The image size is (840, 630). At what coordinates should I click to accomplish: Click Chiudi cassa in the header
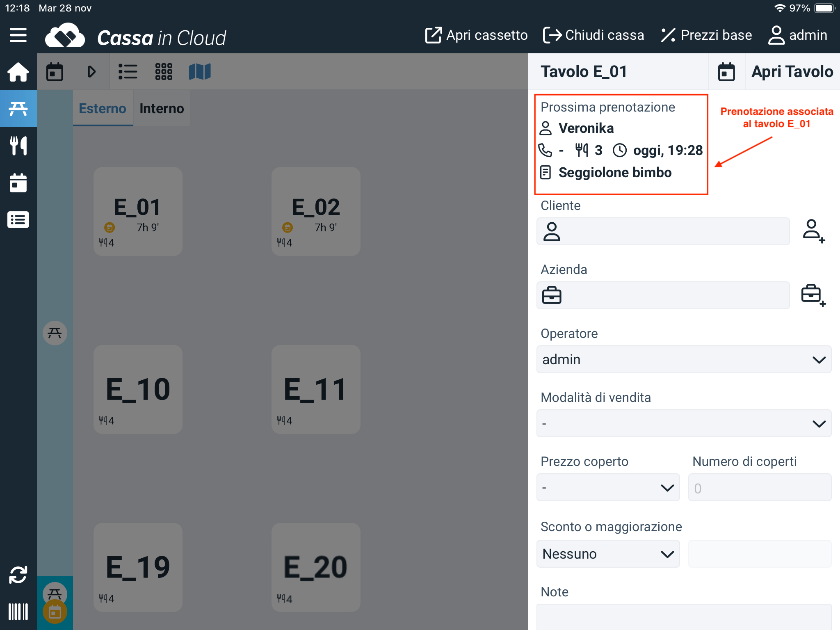click(593, 35)
